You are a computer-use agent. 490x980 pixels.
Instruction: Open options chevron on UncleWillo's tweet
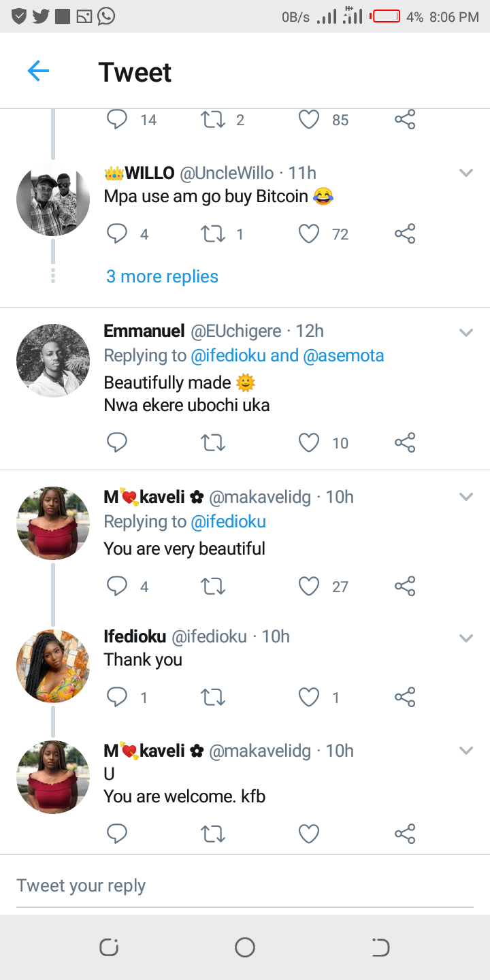(x=465, y=173)
